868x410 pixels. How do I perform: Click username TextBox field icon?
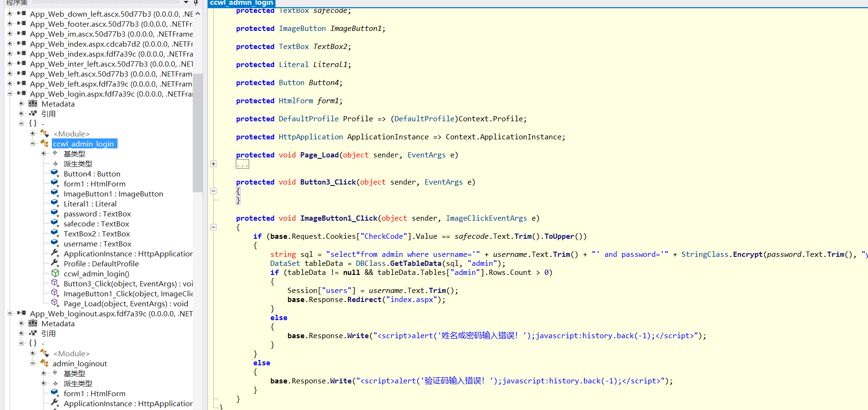[55, 243]
